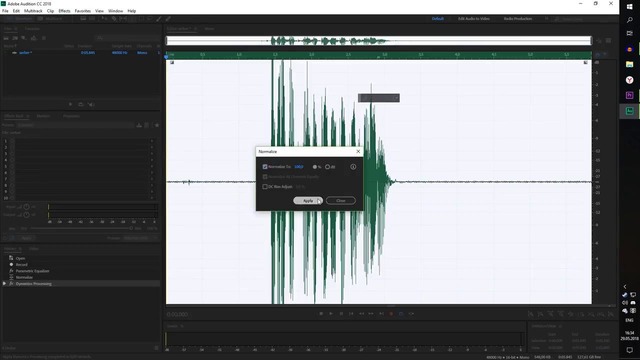
Task: Open the Multitrack menu
Action: (33, 11)
